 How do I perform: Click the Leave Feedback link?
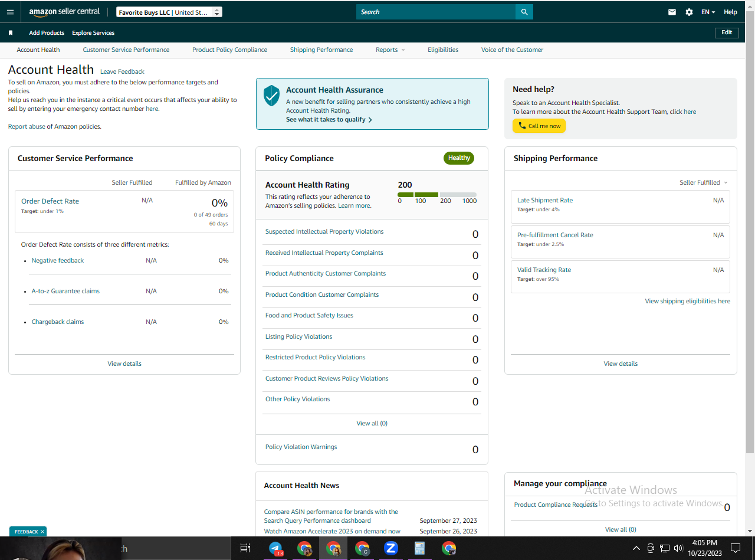(x=122, y=71)
